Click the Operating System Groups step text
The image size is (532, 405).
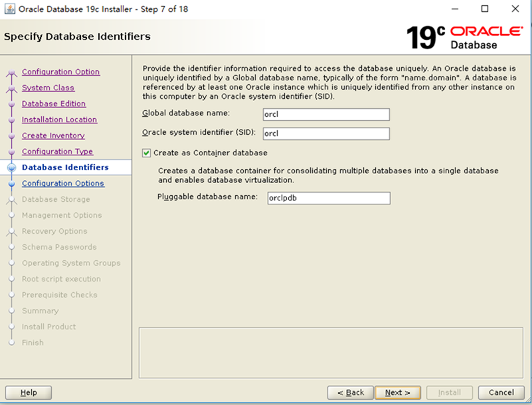(71, 263)
